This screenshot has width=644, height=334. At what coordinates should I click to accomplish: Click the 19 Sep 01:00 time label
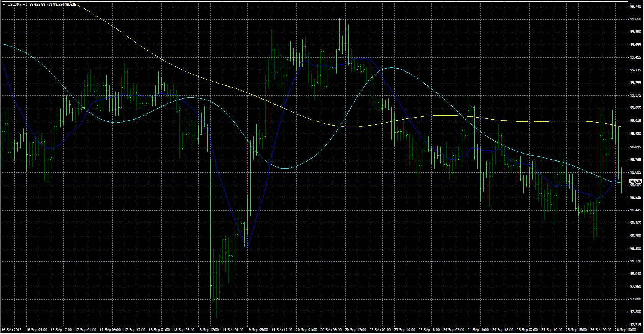[x=233, y=329]
